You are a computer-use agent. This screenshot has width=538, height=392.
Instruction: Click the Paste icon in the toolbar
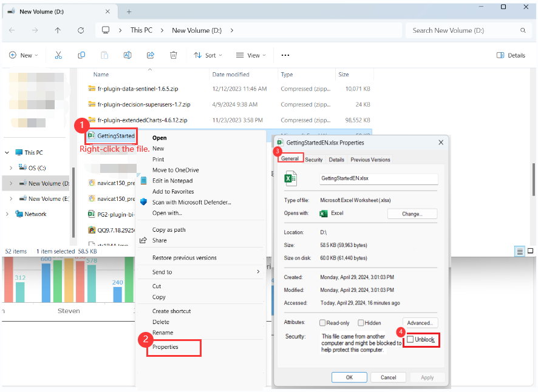(x=104, y=55)
